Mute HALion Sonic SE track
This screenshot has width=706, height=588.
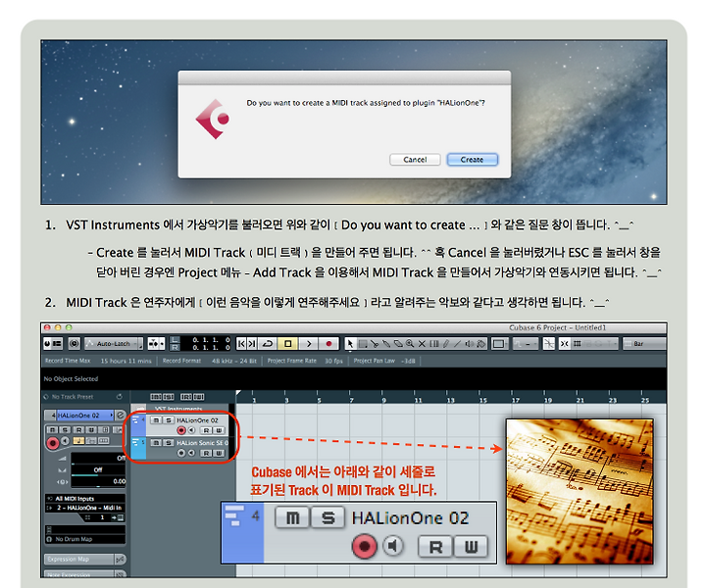click(x=156, y=443)
